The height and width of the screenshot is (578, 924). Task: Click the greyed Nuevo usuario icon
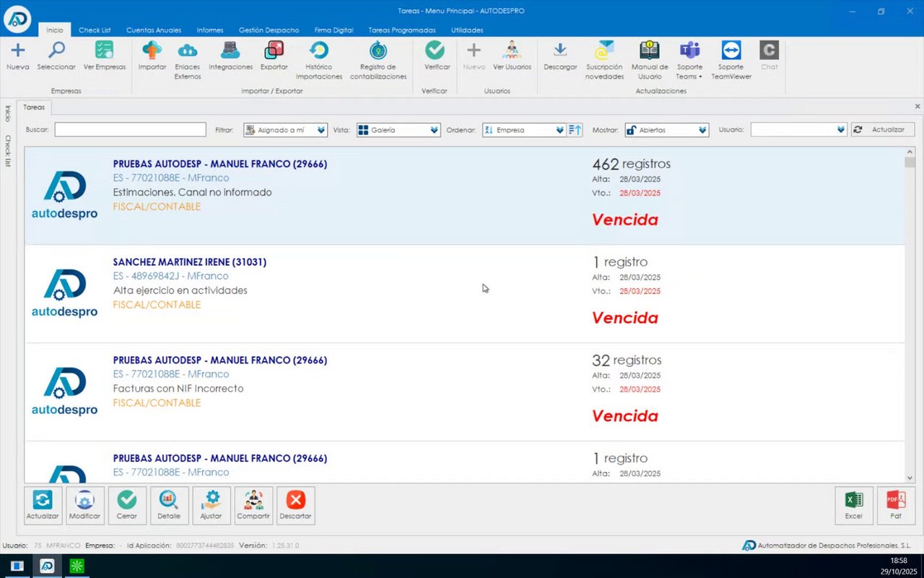[474, 56]
